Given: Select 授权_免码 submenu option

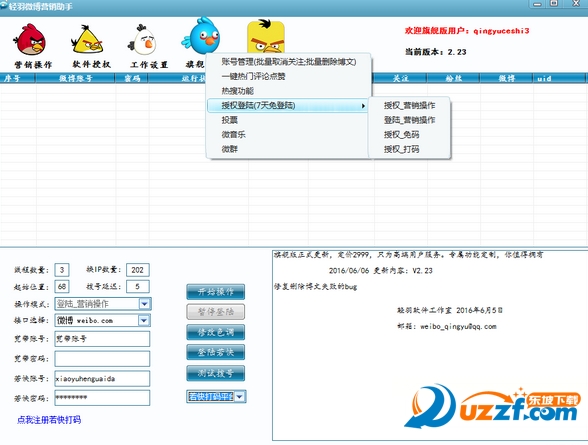Looking at the screenshot, I should 410,134.
